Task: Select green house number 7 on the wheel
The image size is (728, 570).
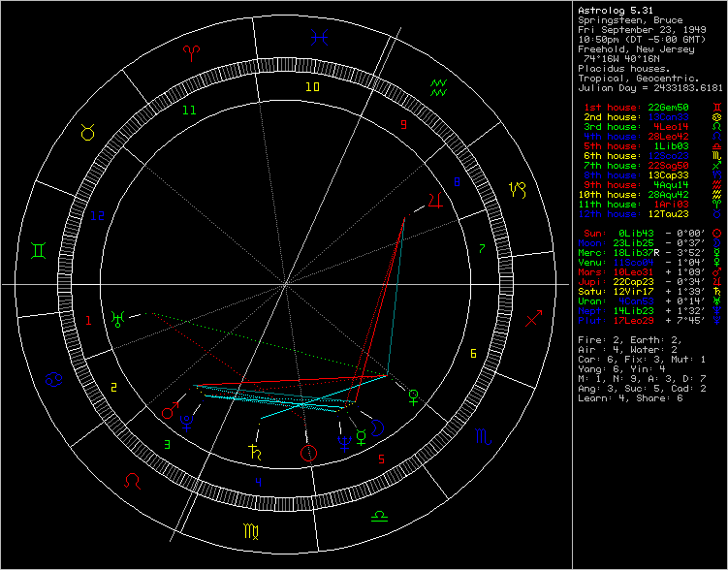Action: click(x=482, y=249)
